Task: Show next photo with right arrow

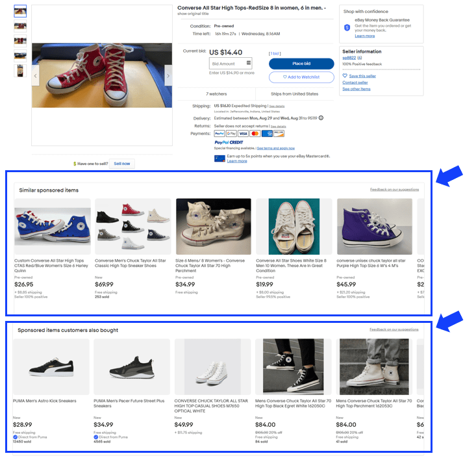Action: pos(168,75)
